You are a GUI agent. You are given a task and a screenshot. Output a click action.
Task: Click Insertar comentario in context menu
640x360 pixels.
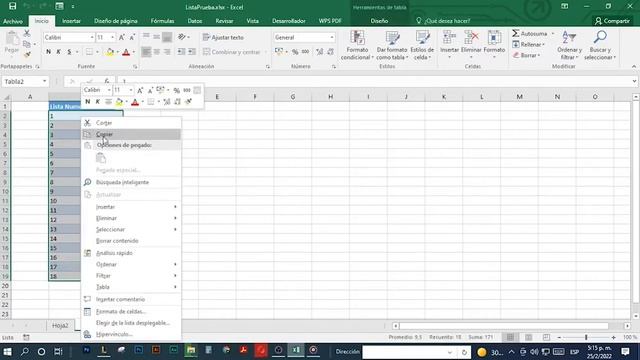131,299
